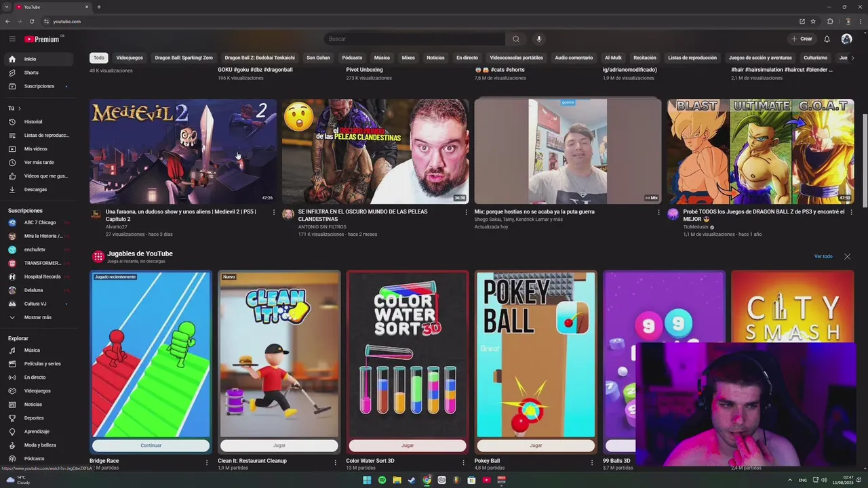Dismiss the Jugables de YouTube shelf

pyautogui.click(x=847, y=256)
